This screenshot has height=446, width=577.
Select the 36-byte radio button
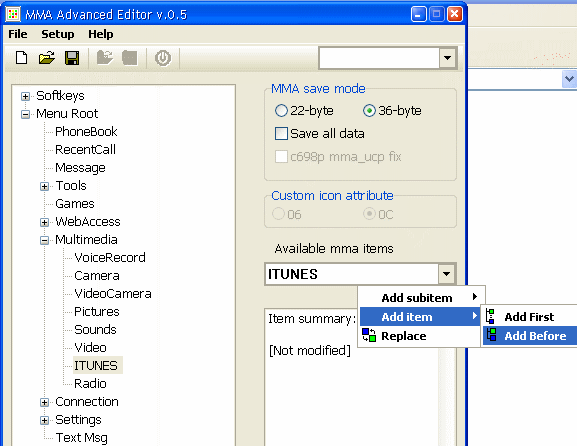coord(369,110)
